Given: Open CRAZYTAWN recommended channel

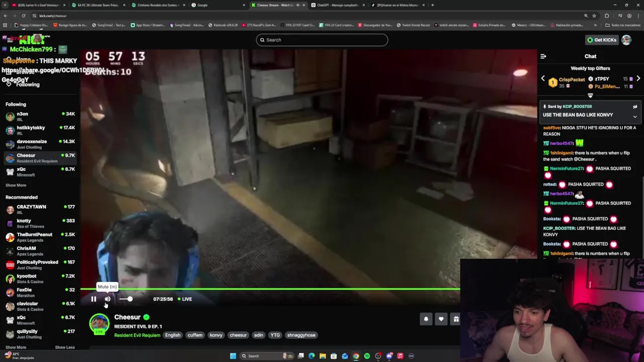Looking at the screenshot, I should [x=40, y=209].
